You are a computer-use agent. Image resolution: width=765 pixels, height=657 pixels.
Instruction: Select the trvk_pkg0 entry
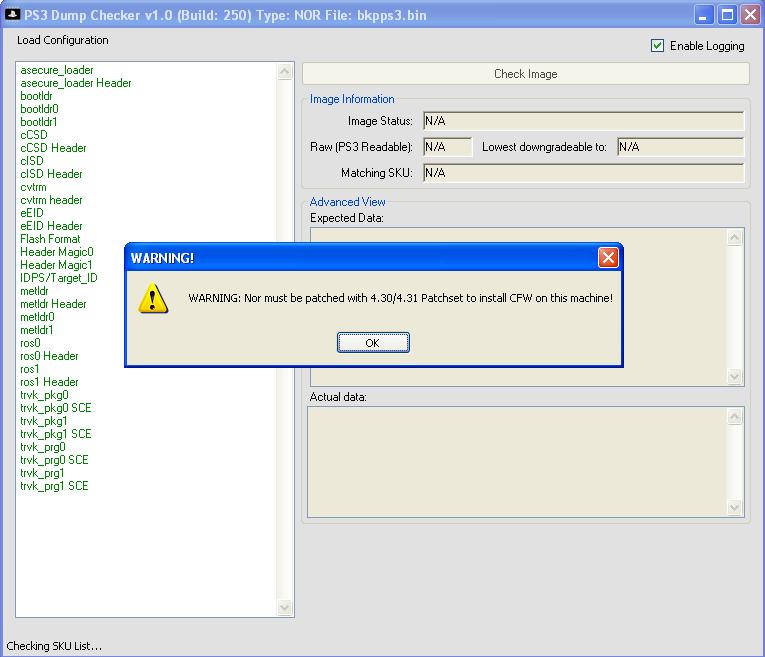(x=44, y=395)
